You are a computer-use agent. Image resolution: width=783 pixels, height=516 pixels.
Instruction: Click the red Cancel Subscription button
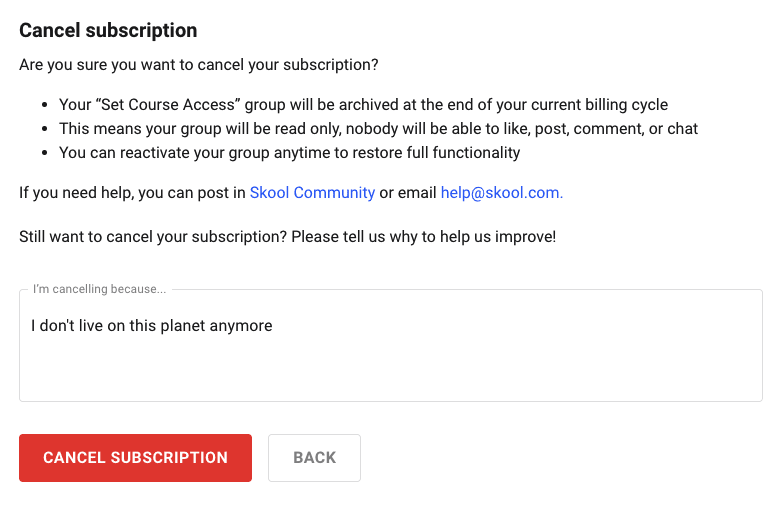pyautogui.click(x=135, y=458)
